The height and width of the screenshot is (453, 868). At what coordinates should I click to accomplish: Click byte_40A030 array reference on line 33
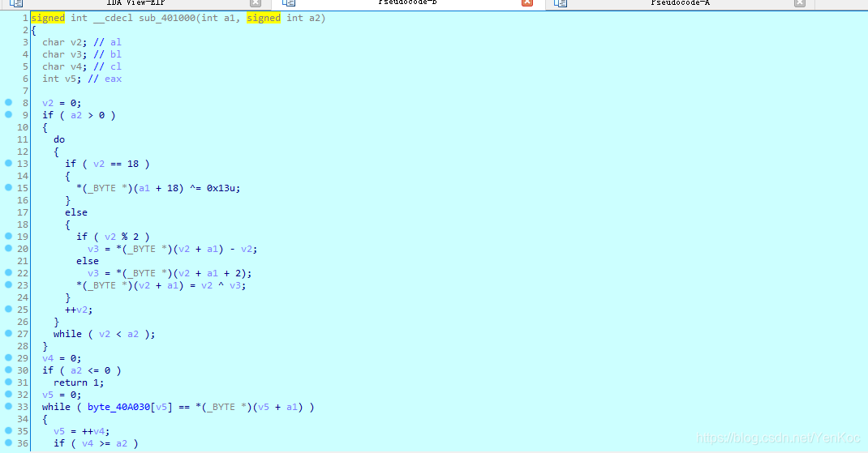tap(118, 407)
